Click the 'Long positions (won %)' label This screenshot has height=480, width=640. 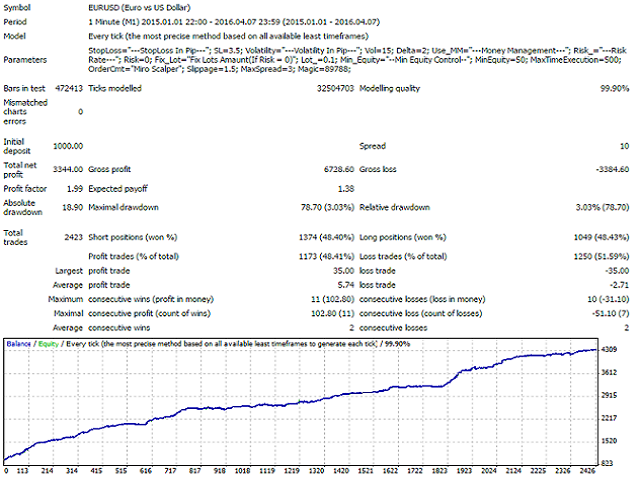point(402,238)
